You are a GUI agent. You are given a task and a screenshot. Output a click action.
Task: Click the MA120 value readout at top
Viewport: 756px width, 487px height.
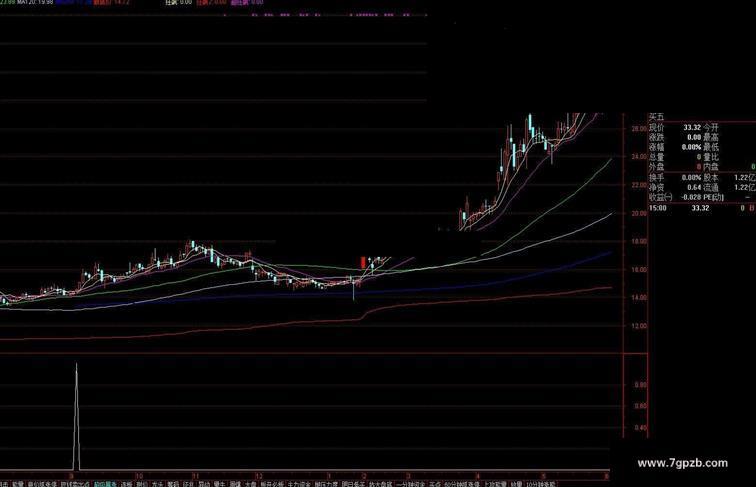click(36, 2)
